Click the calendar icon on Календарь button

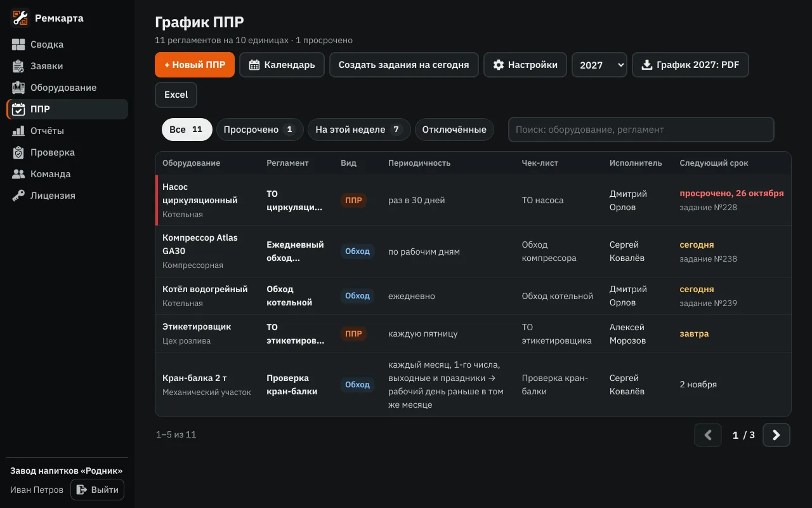254,65
